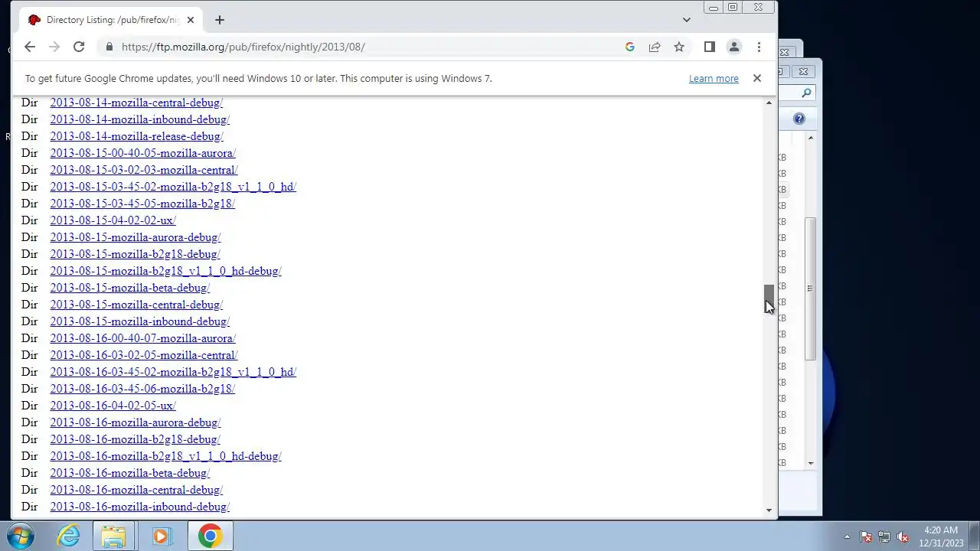Open 2013-08-15-03-45-05-mozilla-b2g18 directory

click(x=142, y=204)
